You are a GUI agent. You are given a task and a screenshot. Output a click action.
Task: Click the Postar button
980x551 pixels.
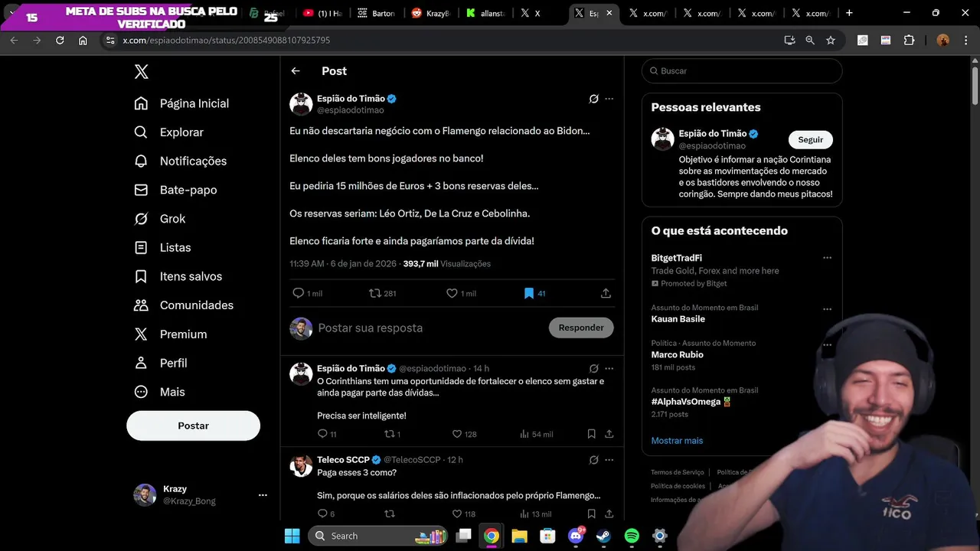tap(193, 425)
